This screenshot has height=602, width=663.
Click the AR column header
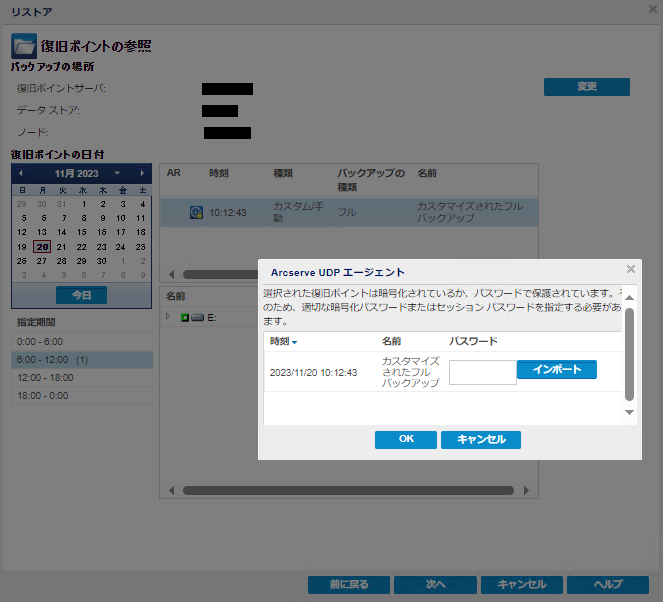(x=173, y=173)
